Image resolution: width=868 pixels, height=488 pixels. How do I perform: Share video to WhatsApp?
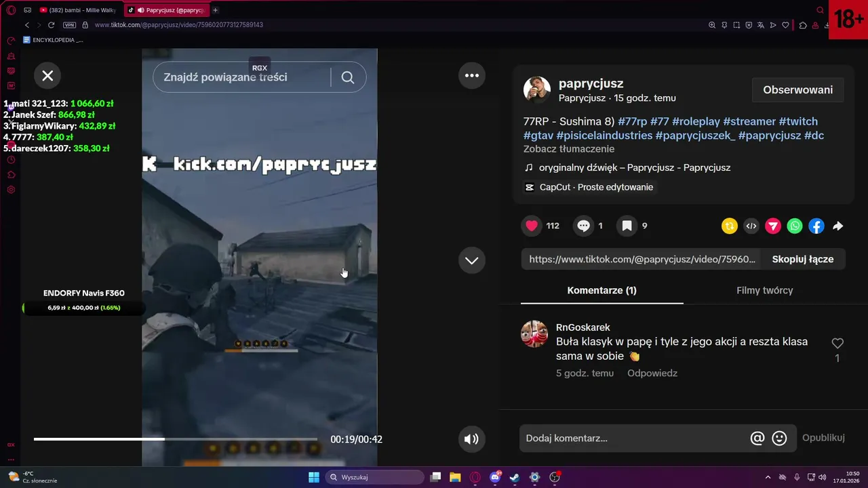pos(795,226)
